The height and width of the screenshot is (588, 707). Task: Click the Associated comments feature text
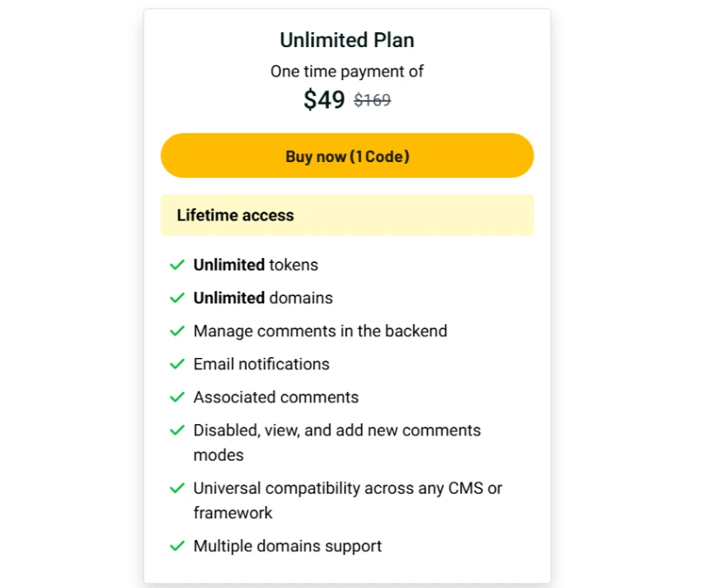(276, 397)
